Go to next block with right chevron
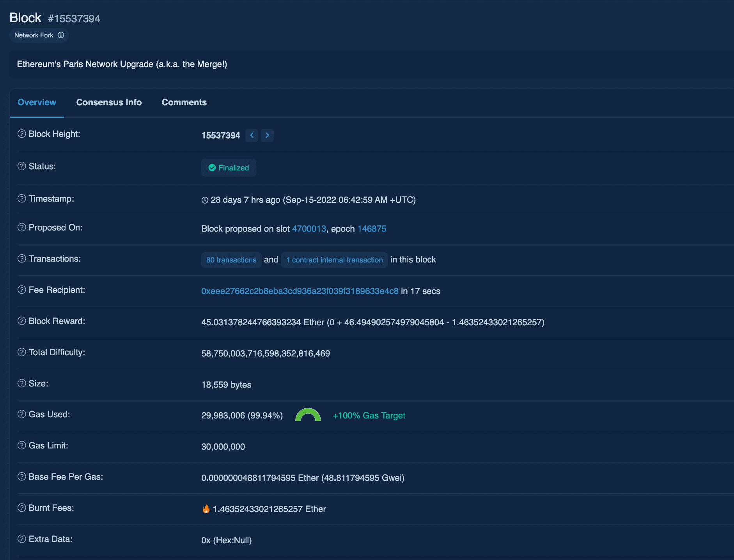Image resolution: width=734 pixels, height=560 pixels. tap(267, 135)
